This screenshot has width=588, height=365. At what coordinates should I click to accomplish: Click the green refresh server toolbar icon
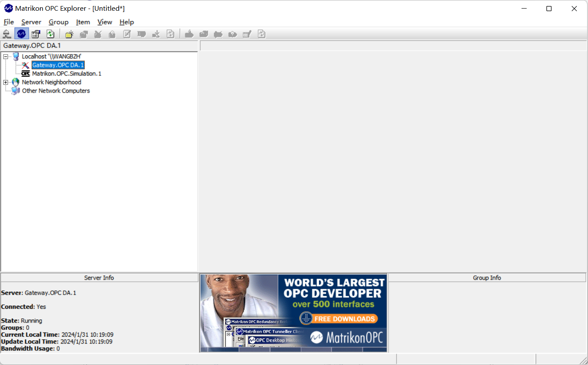(51, 34)
